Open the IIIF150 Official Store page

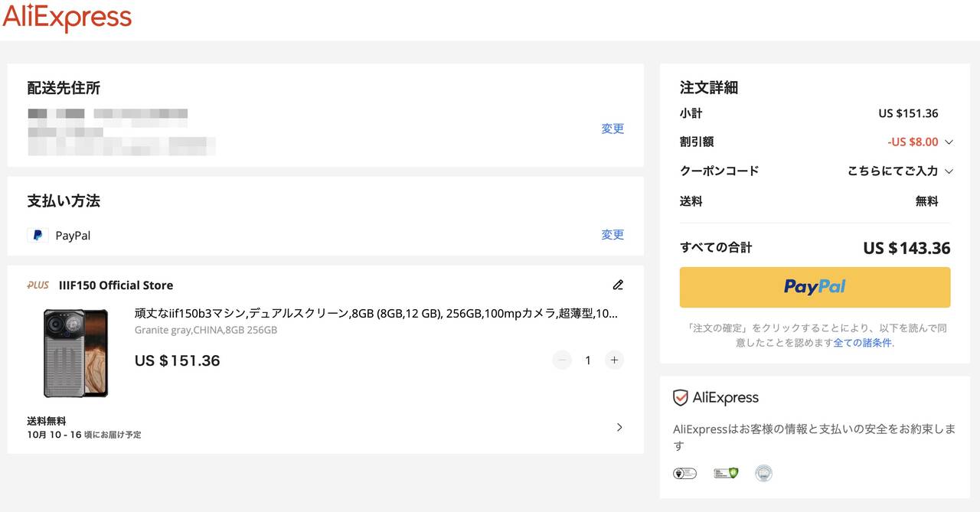[x=116, y=285]
